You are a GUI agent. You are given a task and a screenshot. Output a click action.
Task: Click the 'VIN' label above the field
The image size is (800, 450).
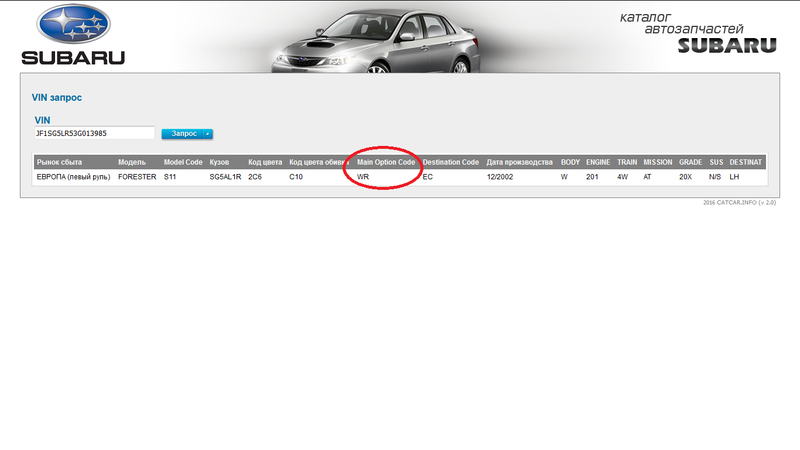(42, 120)
